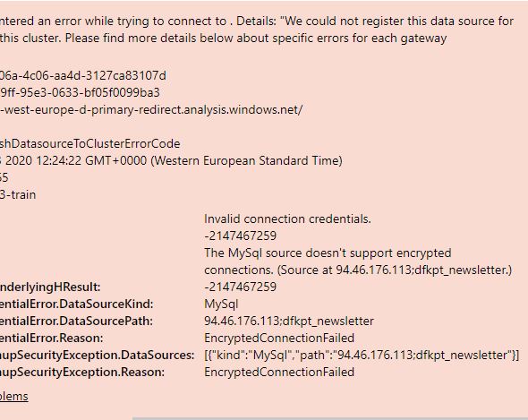The height and width of the screenshot is (420, 528).
Task: Click the SecurityException.DataSources JSON value
Action: (362, 355)
